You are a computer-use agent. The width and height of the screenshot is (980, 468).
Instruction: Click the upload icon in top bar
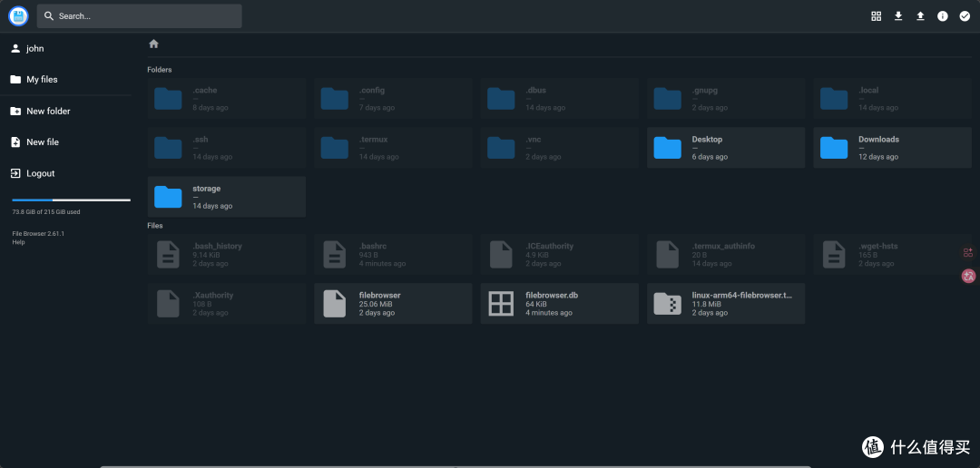[920, 16]
